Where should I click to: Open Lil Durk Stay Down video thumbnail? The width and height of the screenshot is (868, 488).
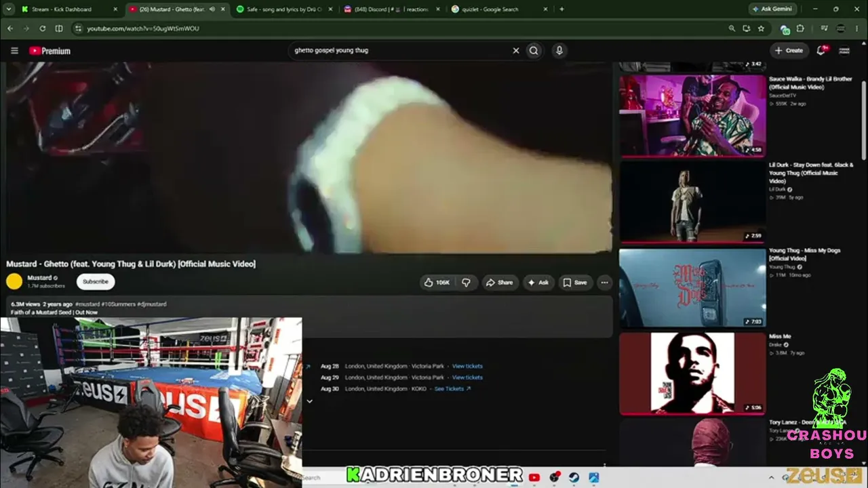(x=692, y=201)
